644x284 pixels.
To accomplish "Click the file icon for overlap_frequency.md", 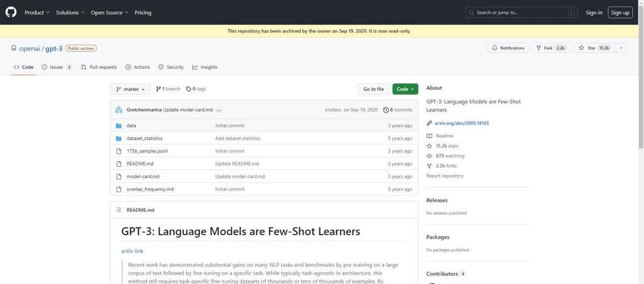I will tap(119, 190).
